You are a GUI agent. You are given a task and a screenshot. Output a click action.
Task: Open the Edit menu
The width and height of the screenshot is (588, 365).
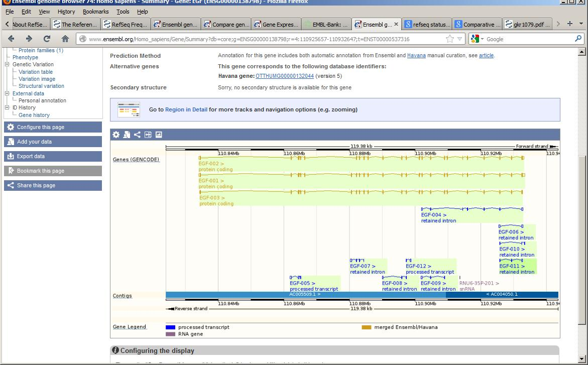[x=26, y=12]
